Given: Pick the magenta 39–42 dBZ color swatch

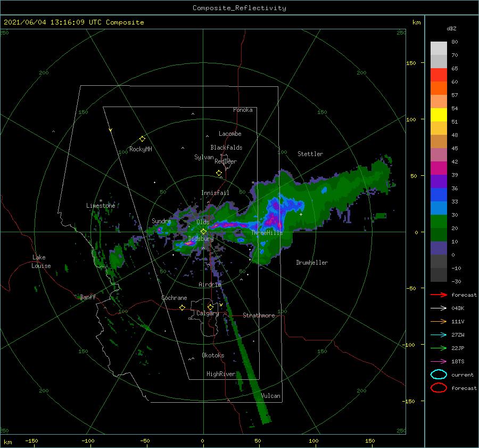Looking at the screenshot, I should tap(439, 168).
